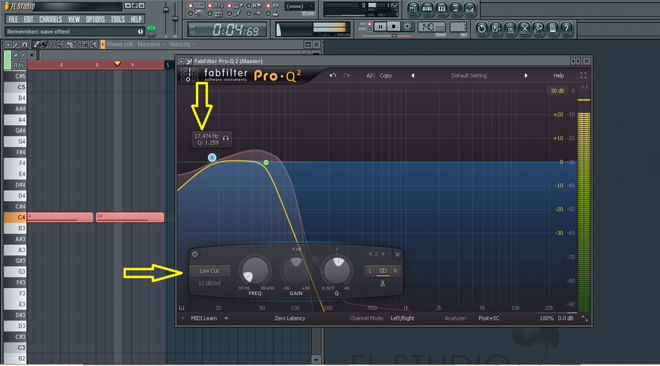Viewport: 660px width, 366px height.
Task: Click the stop button in transport
Action: tap(394, 27)
